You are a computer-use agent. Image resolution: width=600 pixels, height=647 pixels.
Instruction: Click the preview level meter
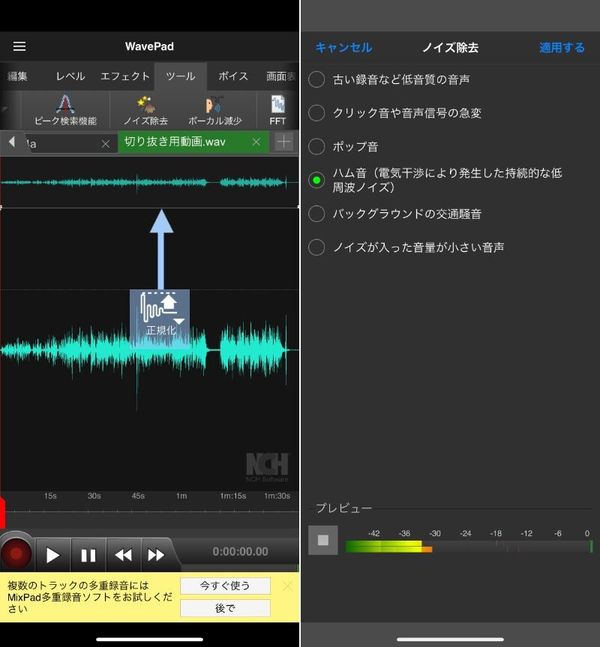(x=469, y=547)
